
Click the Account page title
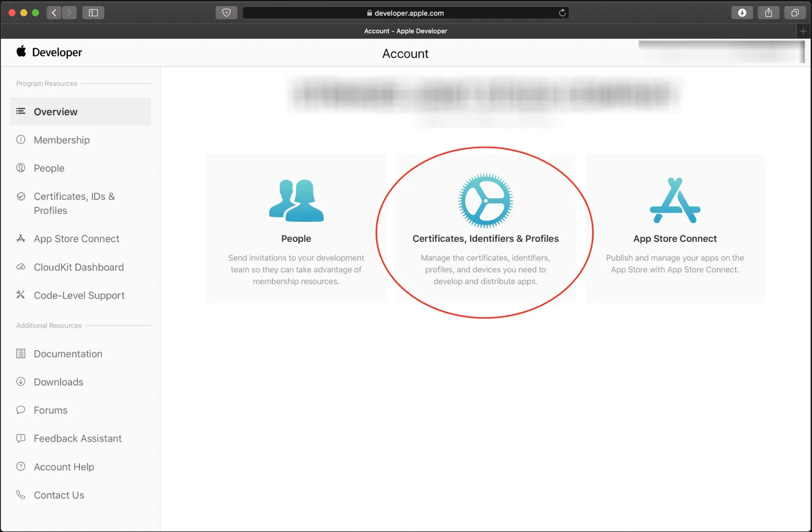pyautogui.click(x=406, y=54)
